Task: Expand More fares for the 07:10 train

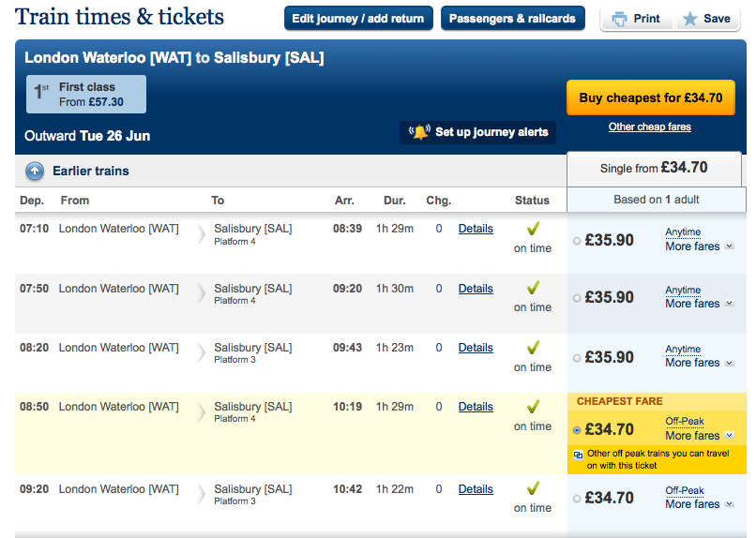Action: pos(698,247)
